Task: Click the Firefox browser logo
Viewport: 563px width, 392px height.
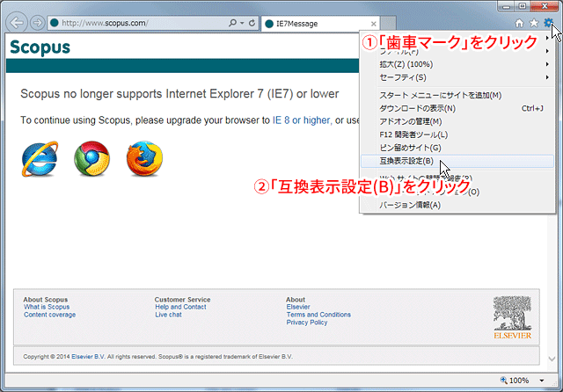Action: click(x=144, y=158)
